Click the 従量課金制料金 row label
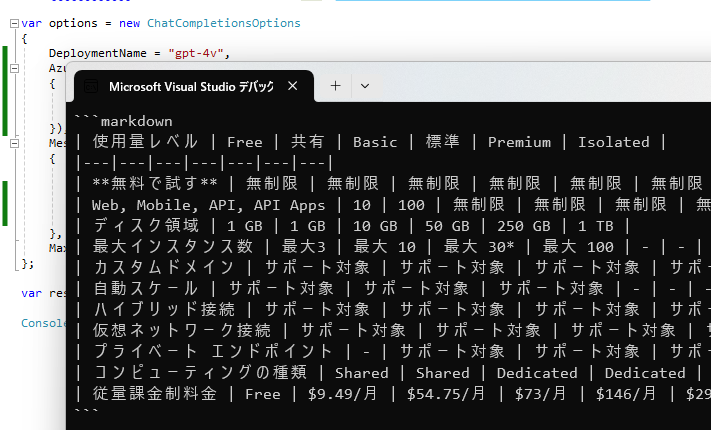This screenshot has height=430, width=711. [155, 393]
